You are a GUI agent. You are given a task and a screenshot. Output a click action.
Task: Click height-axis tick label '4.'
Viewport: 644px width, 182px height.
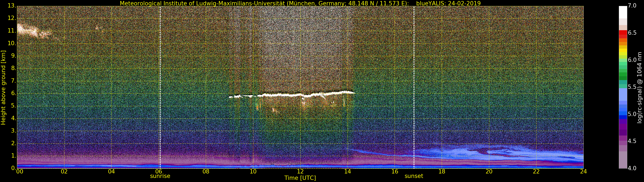(x=14, y=118)
